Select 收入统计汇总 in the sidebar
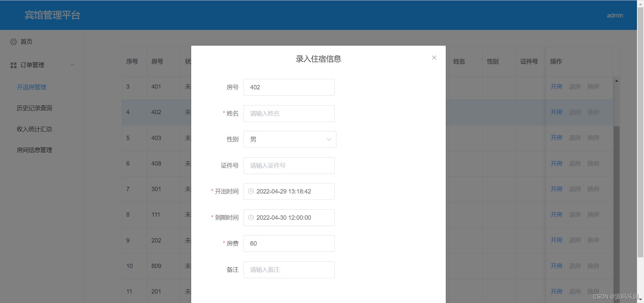Image resolution: width=644 pixels, height=303 pixels. 35,129
